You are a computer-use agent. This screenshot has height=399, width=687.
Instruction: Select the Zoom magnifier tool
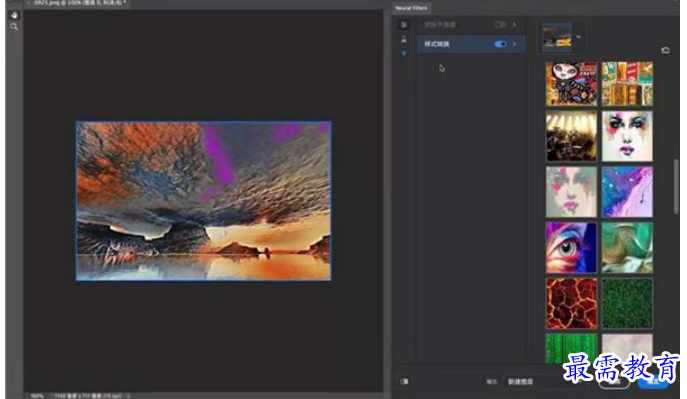point(14,27)
